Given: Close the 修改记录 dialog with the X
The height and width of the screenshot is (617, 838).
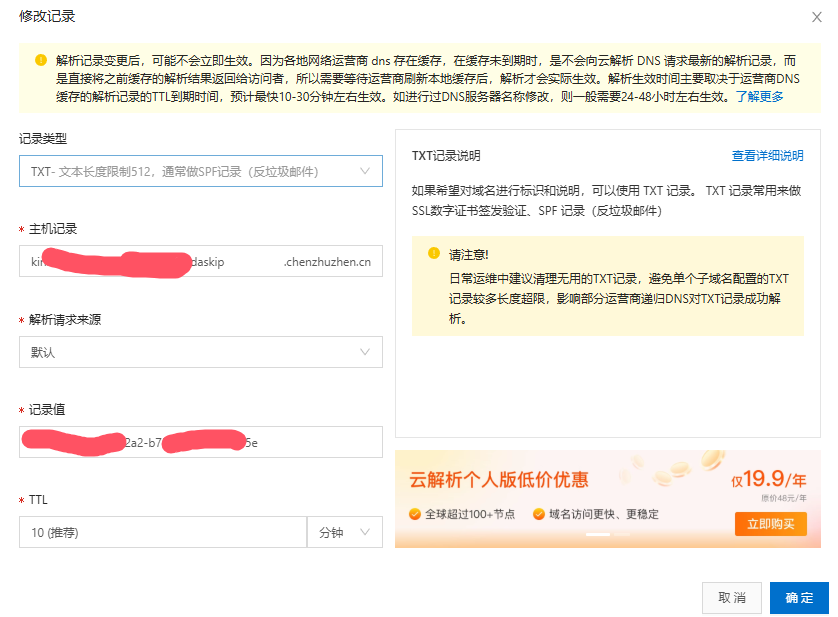Looking at the screenshot, I should pyautogui.click(x=816, y=17).
